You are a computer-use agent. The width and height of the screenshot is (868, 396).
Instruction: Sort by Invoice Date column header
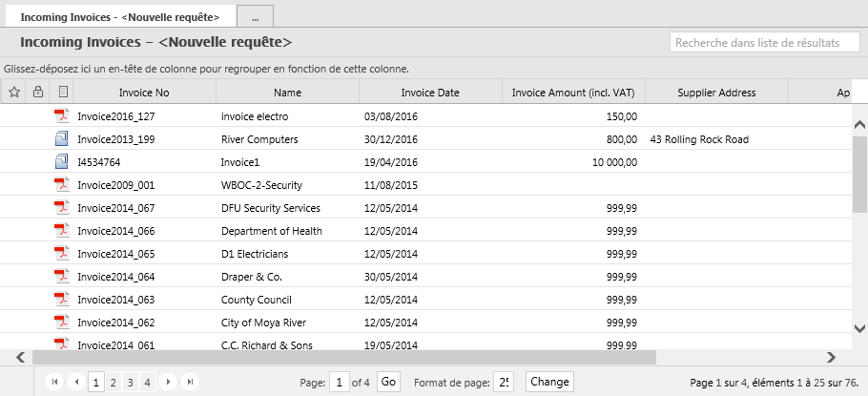tap(430, 93)
